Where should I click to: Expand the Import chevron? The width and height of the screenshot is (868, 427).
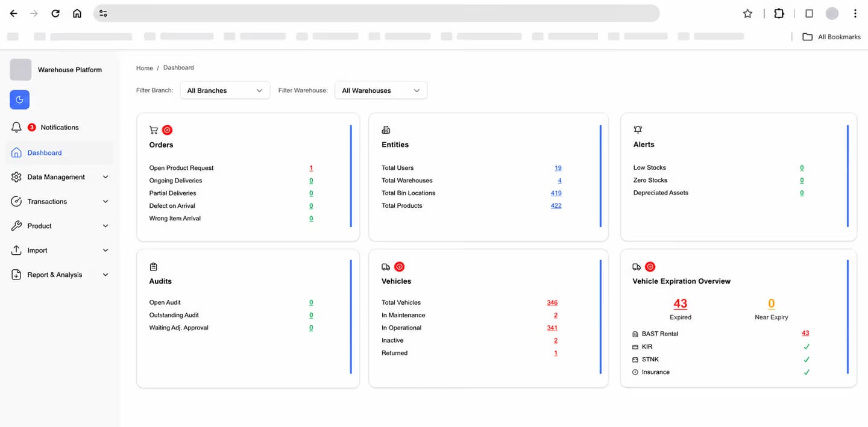coord(105,250)
